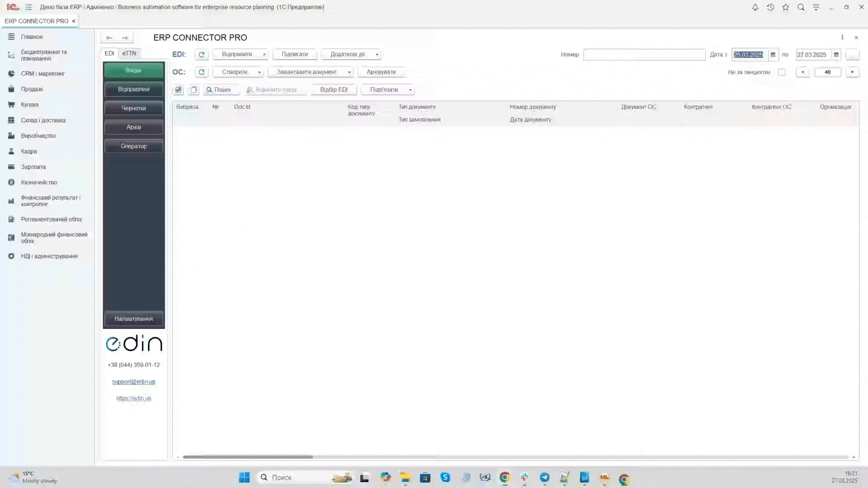Expand the Додаткові дії dropdown
Image resolution: width=868 pixels, height=488 pixels.
(377, 55)
